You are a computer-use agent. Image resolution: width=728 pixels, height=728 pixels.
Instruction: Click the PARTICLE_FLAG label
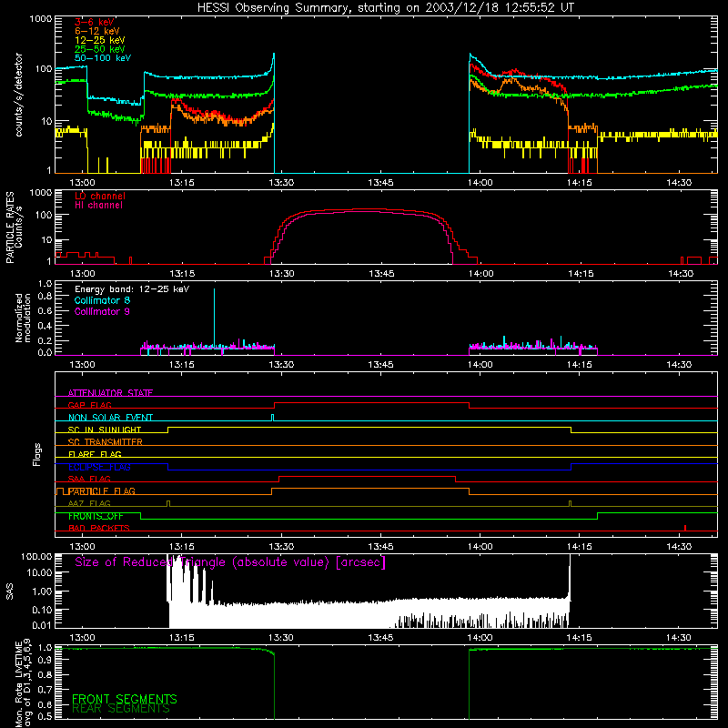click(x=102, y=491)
